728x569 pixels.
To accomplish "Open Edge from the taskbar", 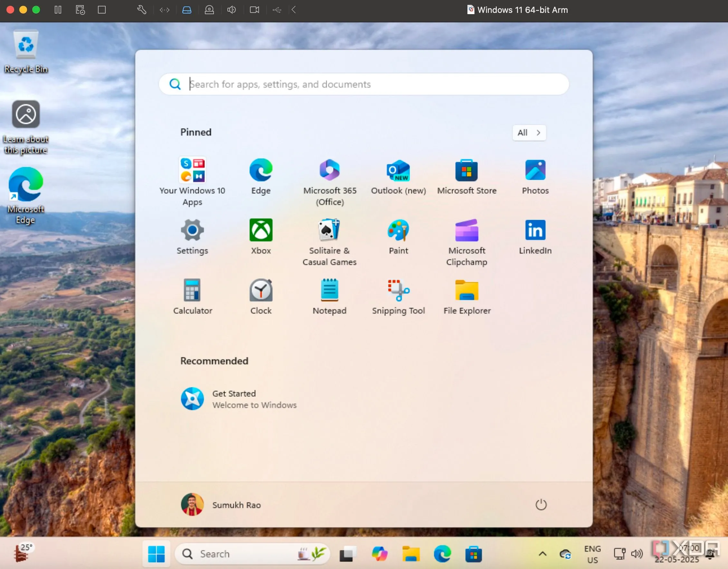I will tap(442, 554).
